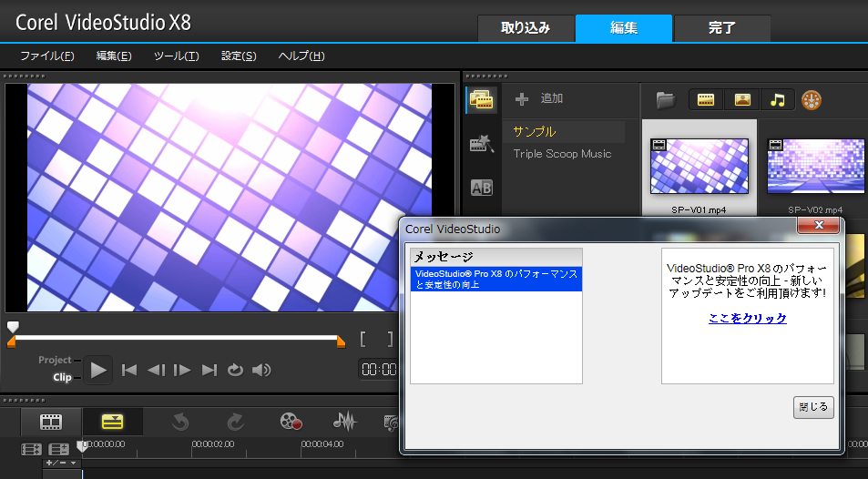Toggle repeat playback

coord(235,370)
